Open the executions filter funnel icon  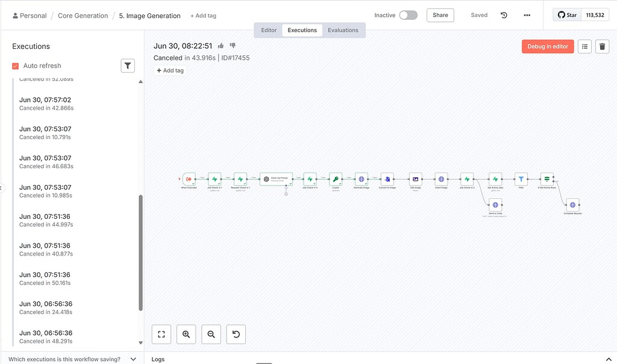[x=127, y=66]
